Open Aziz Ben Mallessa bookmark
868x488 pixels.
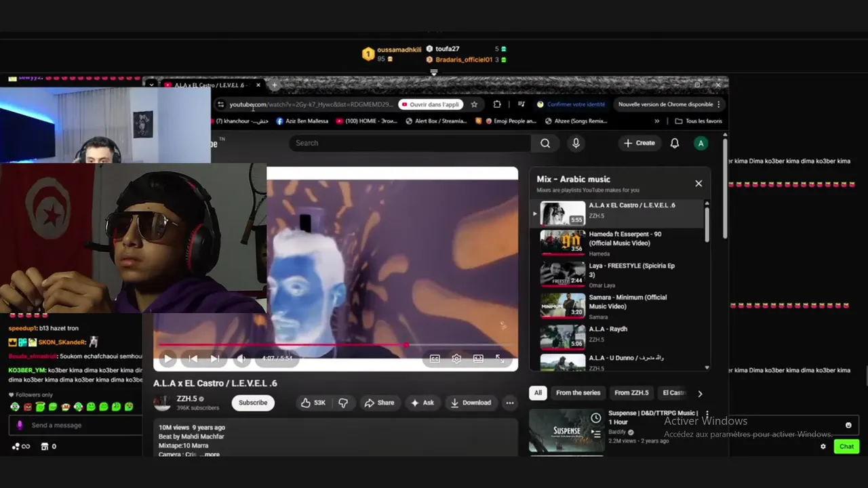302,121
